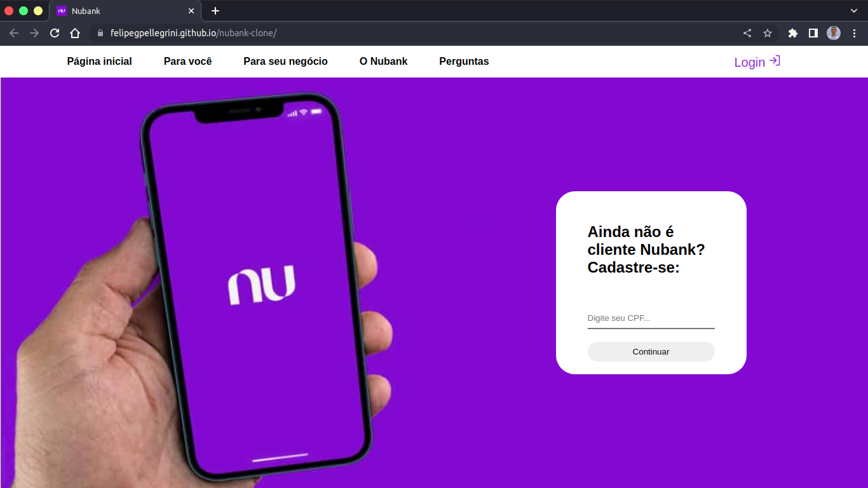This screenshot has width=868, height=488.
Task: Reload the page
Action: coord(54,33)
